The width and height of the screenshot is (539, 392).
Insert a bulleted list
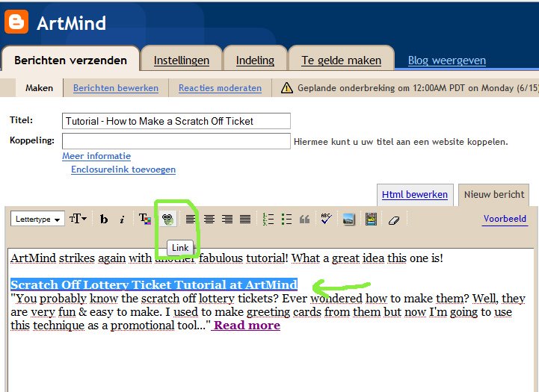click(x=286, y=219)
